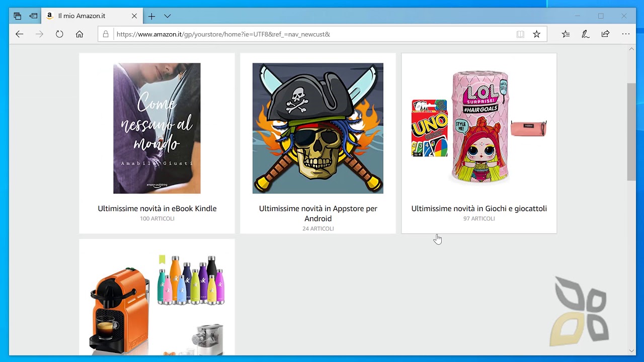This screenshot has width=644, height=362.
Task: Show tabs you've set aside
Action: (x=18, y=16)
